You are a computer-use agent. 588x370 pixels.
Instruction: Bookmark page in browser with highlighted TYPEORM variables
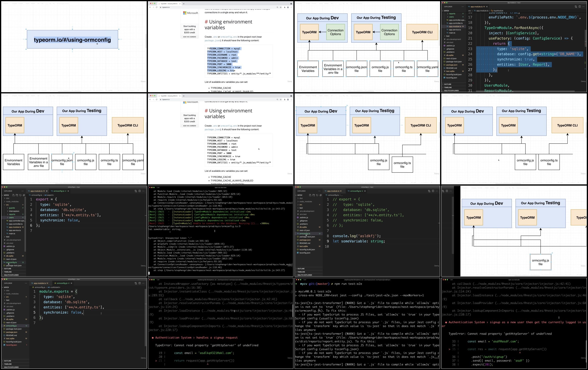[281, 7]
